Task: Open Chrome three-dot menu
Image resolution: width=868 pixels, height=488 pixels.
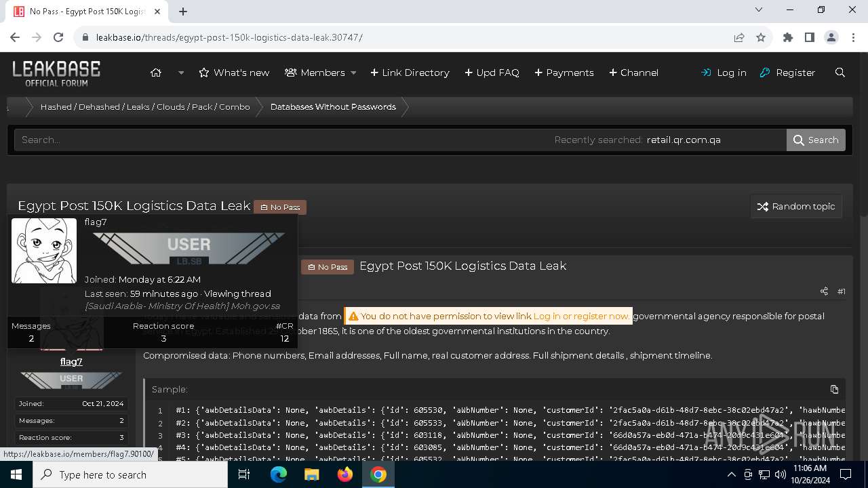Action: coord(852,37)
